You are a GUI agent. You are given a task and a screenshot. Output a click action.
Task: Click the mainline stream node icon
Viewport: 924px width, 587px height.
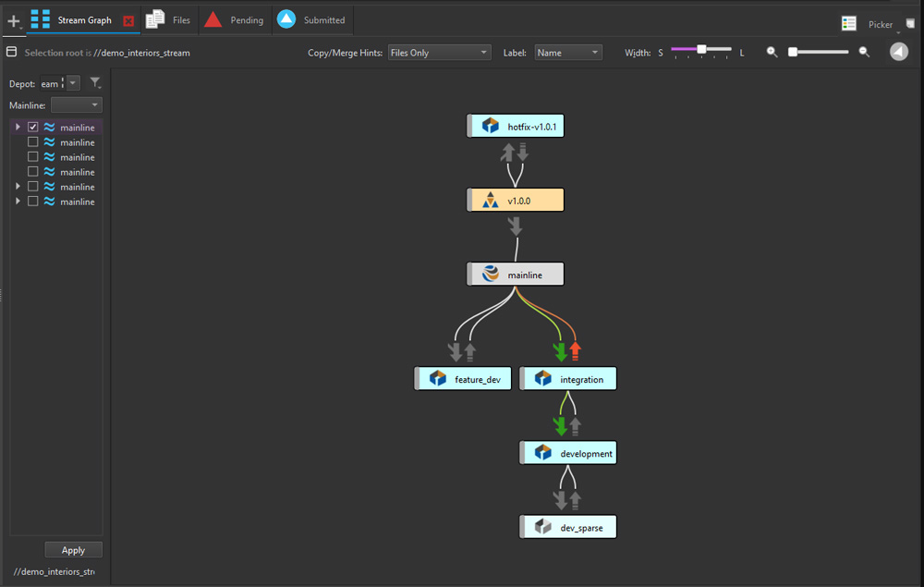click(489, 274)
